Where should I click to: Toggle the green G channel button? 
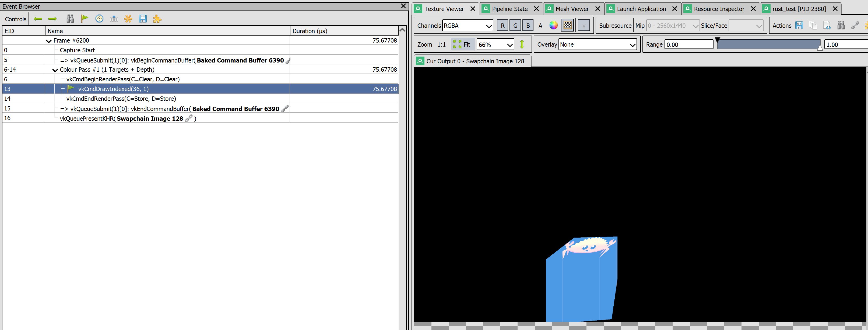click(x=515, y=26)
